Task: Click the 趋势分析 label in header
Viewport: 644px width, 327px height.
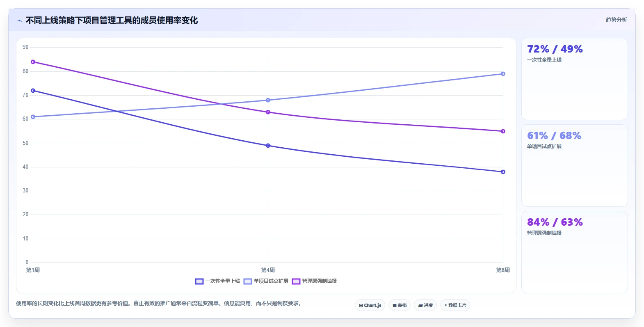Action: tap(616, 20)
